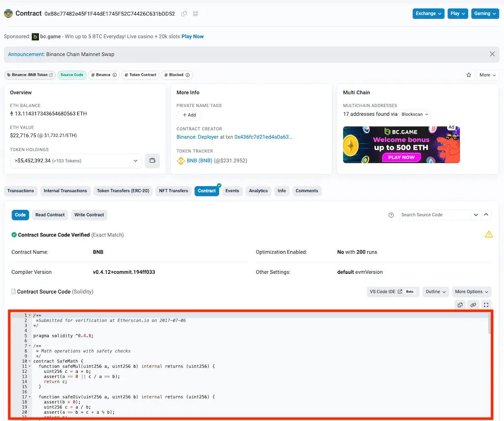Click the source code vertical scrollbar

pos(489,324)
